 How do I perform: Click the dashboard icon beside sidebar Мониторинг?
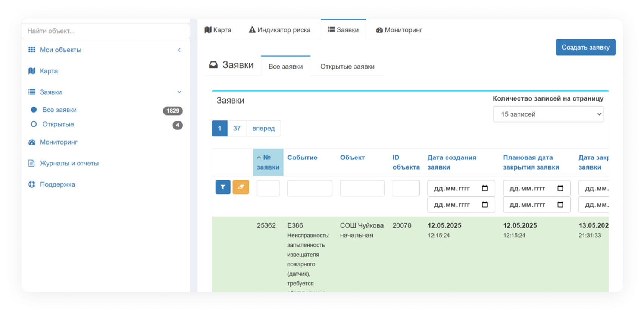tap(32, 142)
